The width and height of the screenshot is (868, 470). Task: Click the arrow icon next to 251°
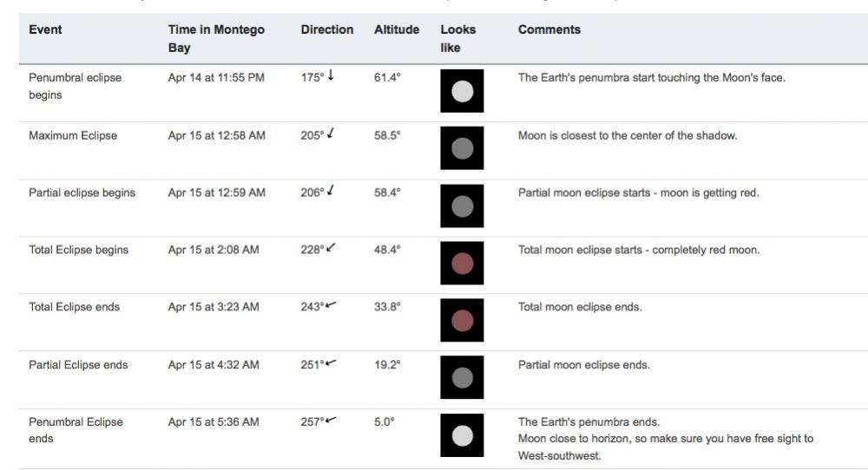point(332,363)
